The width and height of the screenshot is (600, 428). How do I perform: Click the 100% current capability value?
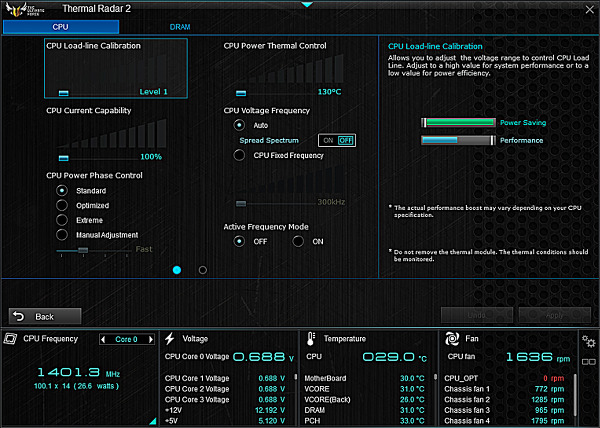point(151,157)
